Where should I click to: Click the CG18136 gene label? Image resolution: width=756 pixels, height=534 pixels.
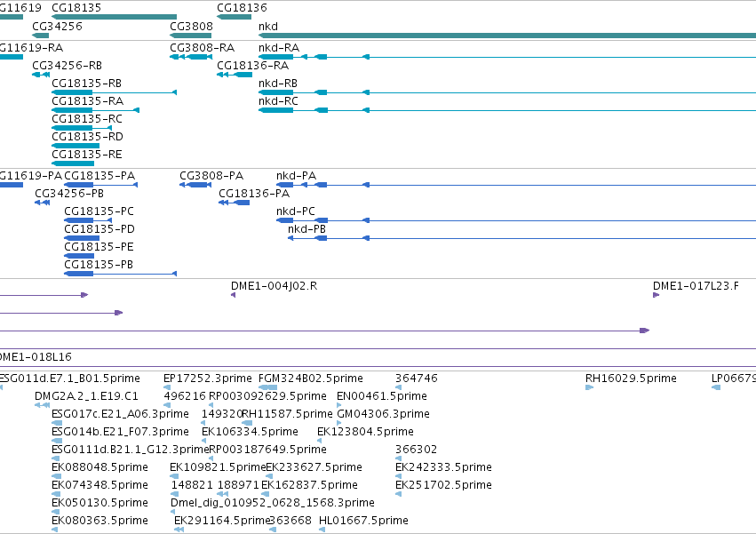tap(242, 8)
